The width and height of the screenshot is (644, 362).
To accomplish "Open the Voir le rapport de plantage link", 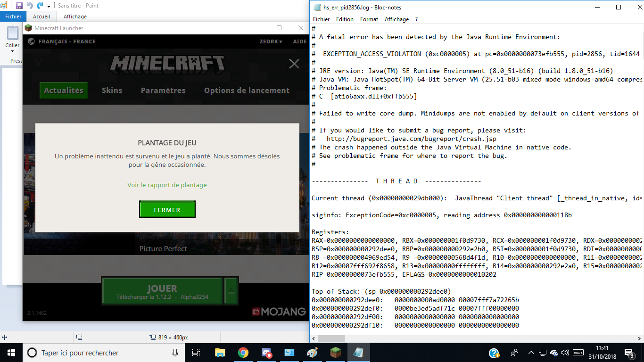I will click(x=167, y=185).
